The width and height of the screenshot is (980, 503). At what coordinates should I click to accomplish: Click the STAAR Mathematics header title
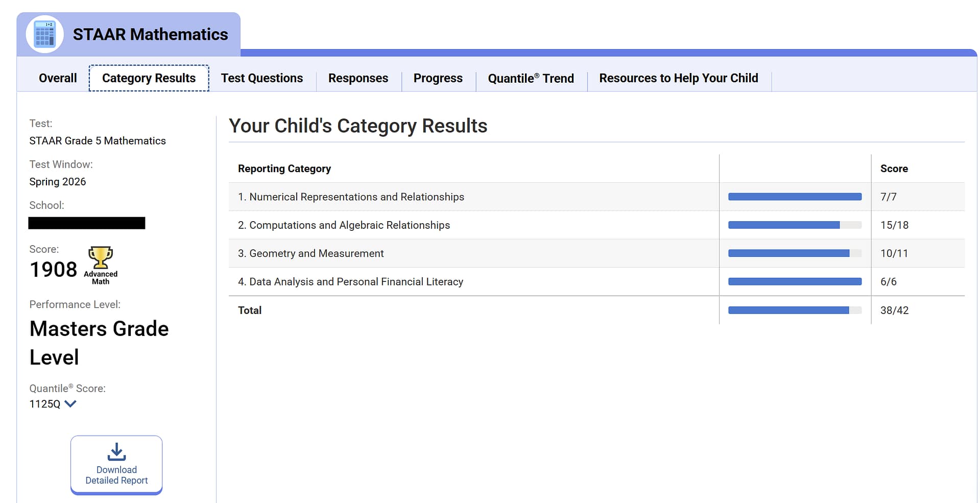pyautogui.click(x=150, y=34)
